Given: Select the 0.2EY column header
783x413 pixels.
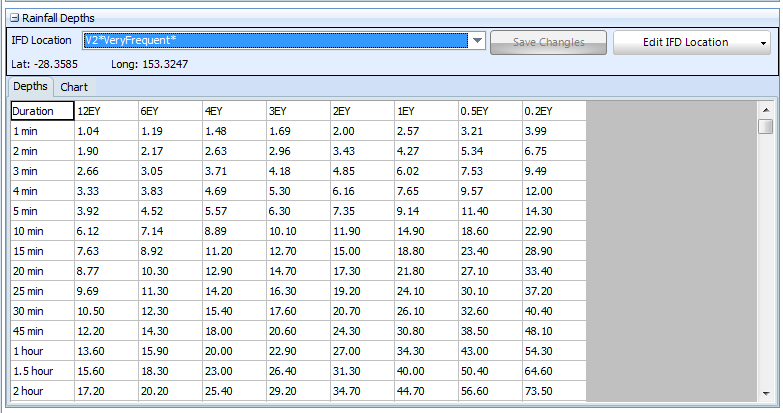Looking at the screenshot, I should coord(553,111).
